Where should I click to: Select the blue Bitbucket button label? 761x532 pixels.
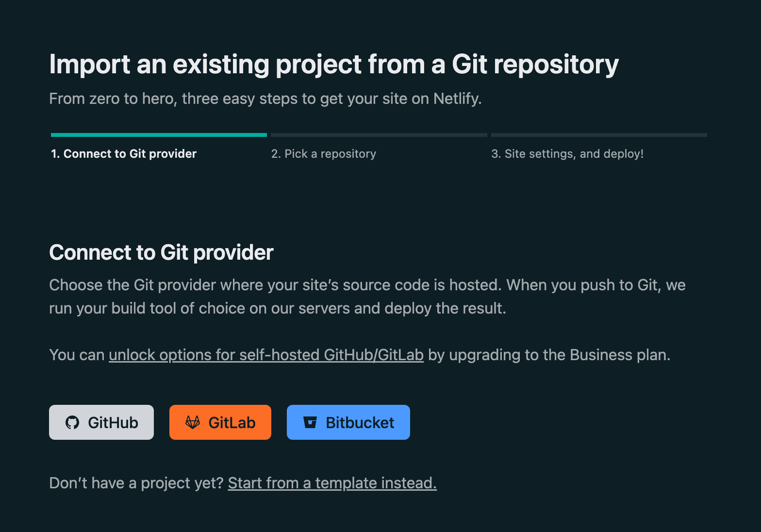pyautogui.click(x=360, y=422)
